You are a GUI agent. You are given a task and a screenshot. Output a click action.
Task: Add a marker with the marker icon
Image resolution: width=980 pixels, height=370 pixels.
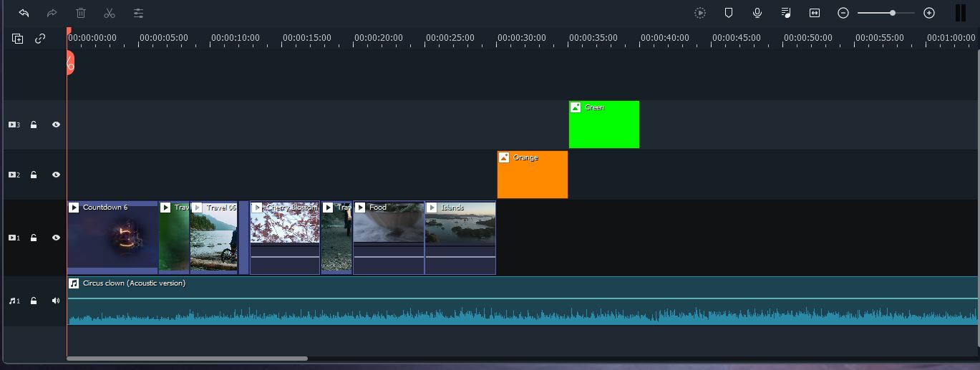(729, 13)
